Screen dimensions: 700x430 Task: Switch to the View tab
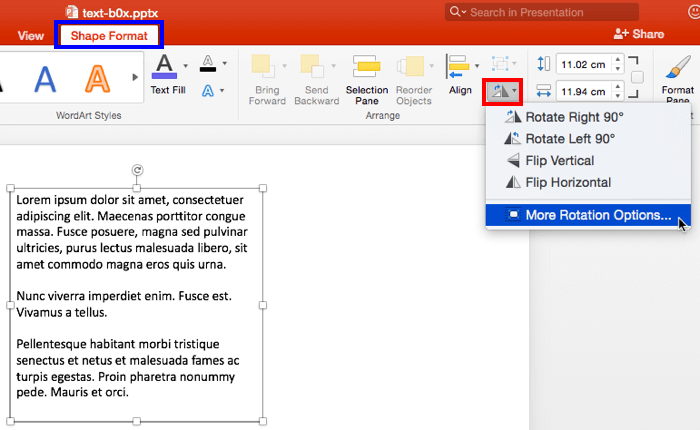30,36
